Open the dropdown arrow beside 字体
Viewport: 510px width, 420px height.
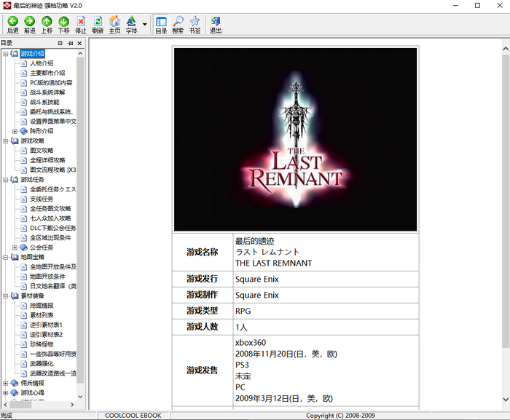(145, 24)
